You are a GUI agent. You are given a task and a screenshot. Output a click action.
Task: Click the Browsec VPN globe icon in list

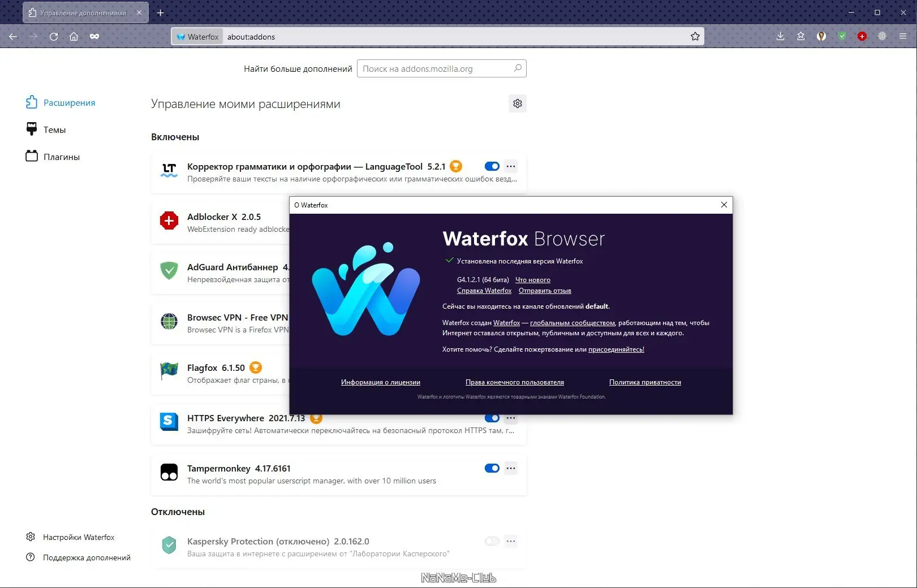pyautogui.click(x=169, y=321)
